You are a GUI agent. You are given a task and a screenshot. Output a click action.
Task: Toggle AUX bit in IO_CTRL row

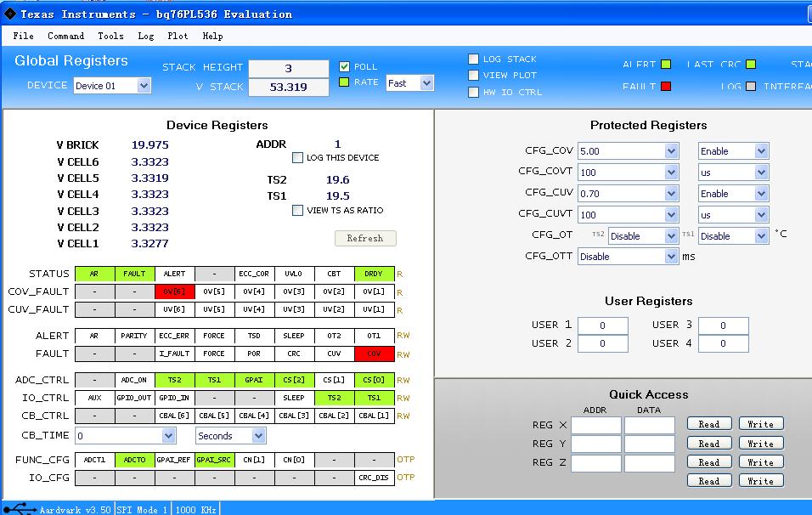[x=94, y=398]
